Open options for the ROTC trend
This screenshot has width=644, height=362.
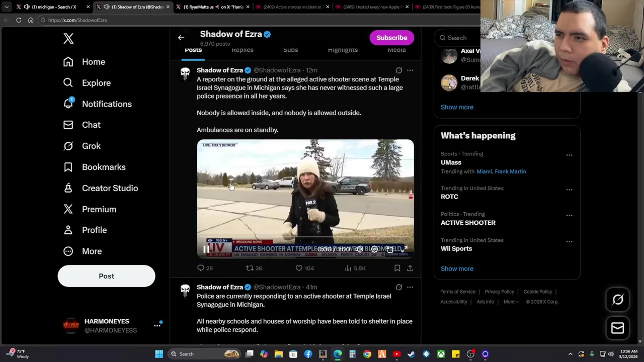click(x=569, y=190)
